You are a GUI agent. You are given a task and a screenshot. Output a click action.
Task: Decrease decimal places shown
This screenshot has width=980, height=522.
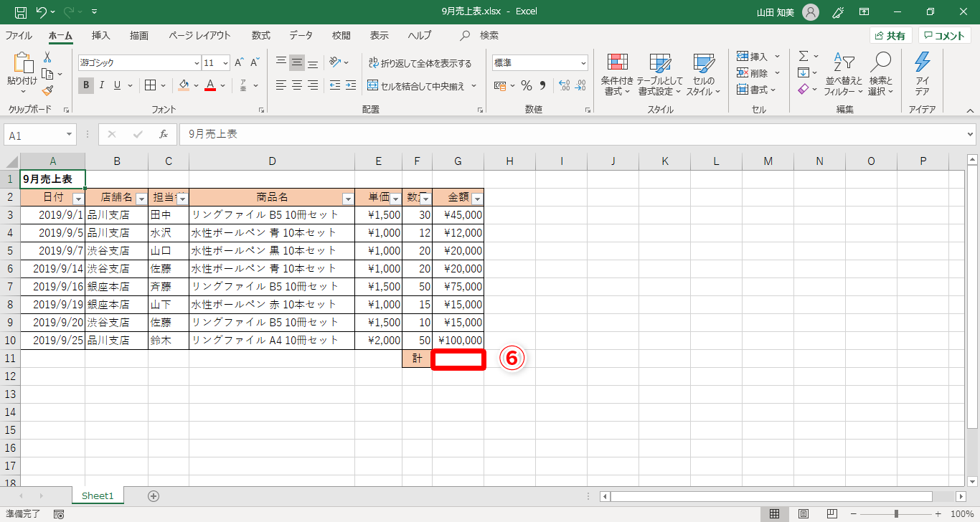pyautogui.click(x=580, y=85)
